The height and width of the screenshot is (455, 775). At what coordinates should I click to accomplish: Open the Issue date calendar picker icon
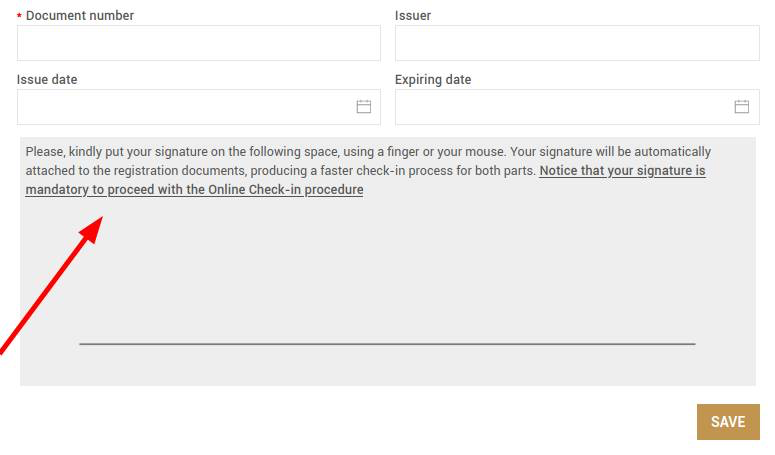point(364,106)
